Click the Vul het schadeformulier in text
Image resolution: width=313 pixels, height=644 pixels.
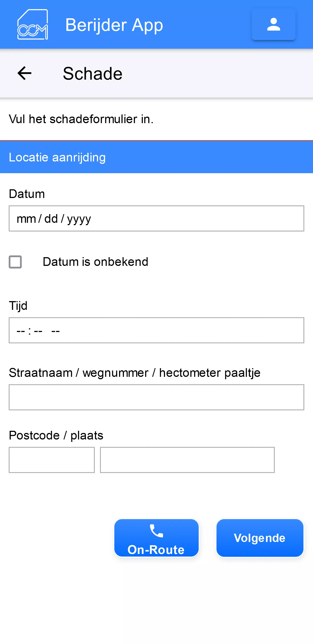pos(81,119)
